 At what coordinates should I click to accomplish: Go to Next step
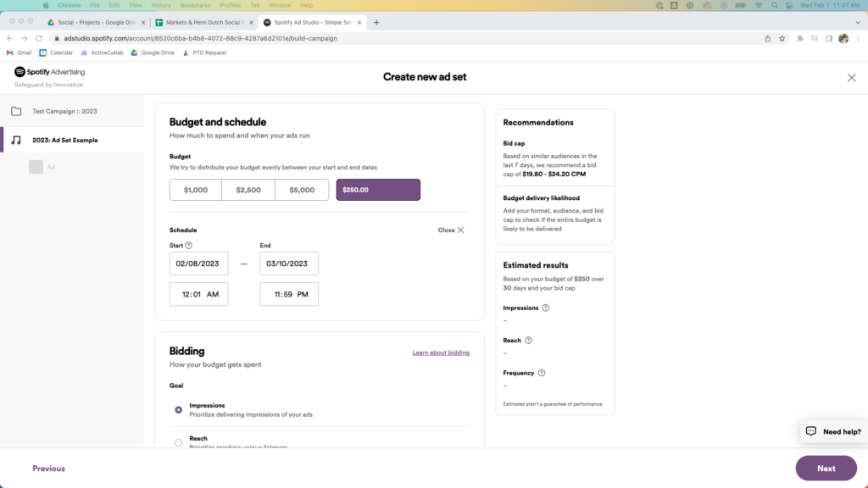click(826, 468)
